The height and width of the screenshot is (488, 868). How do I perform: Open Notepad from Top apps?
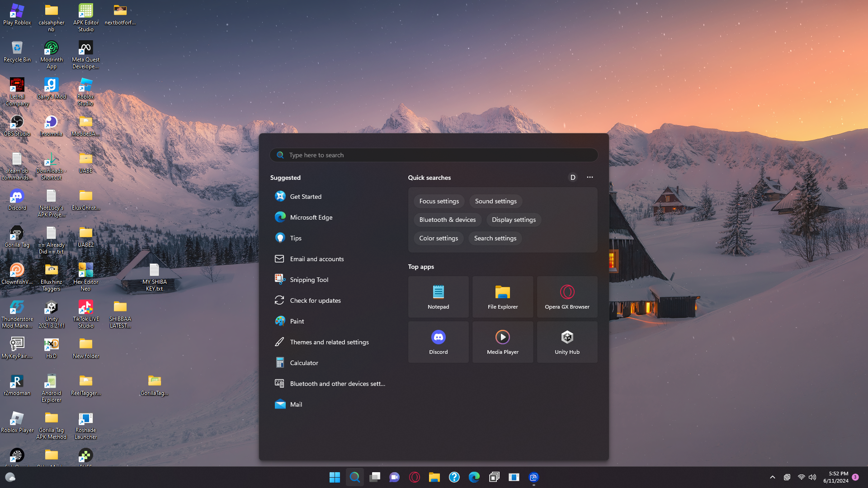[x=438, y=297]
